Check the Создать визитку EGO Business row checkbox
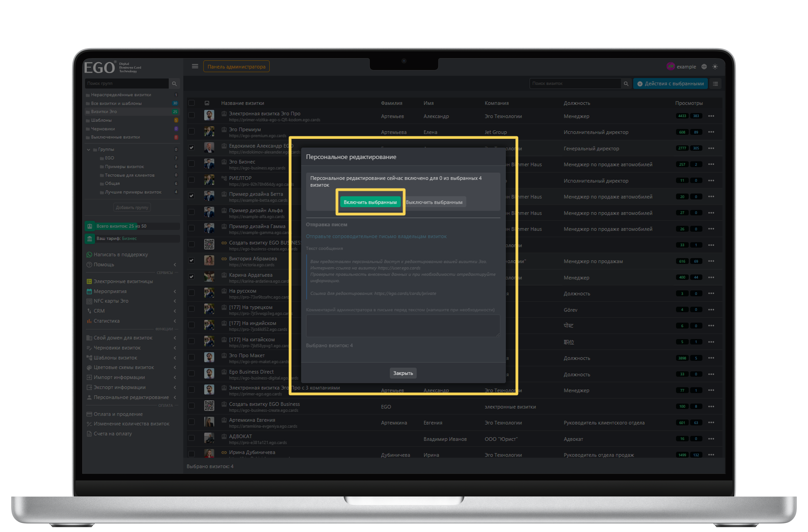The height and width of the screenshot is (532, 808). tap(191, 406)
